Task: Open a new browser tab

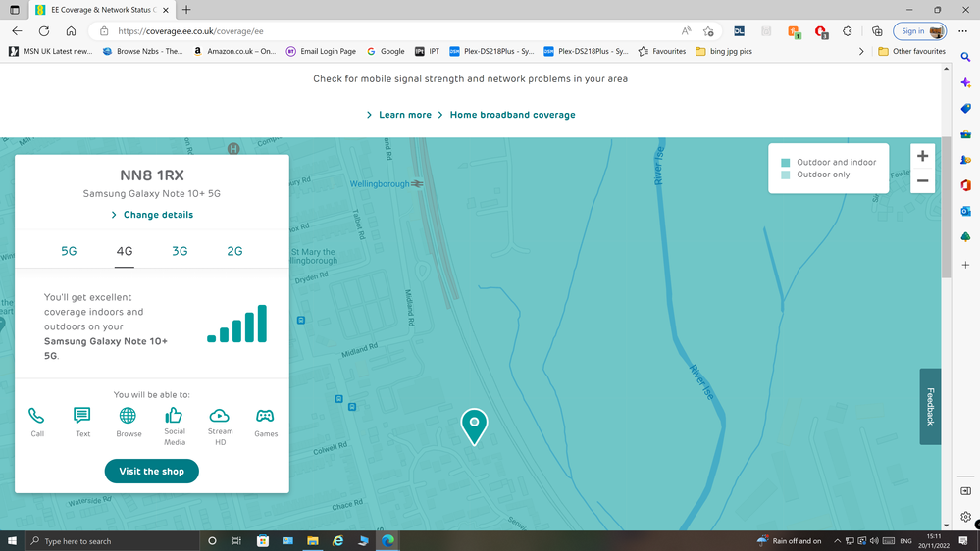Action: (186, 10)
